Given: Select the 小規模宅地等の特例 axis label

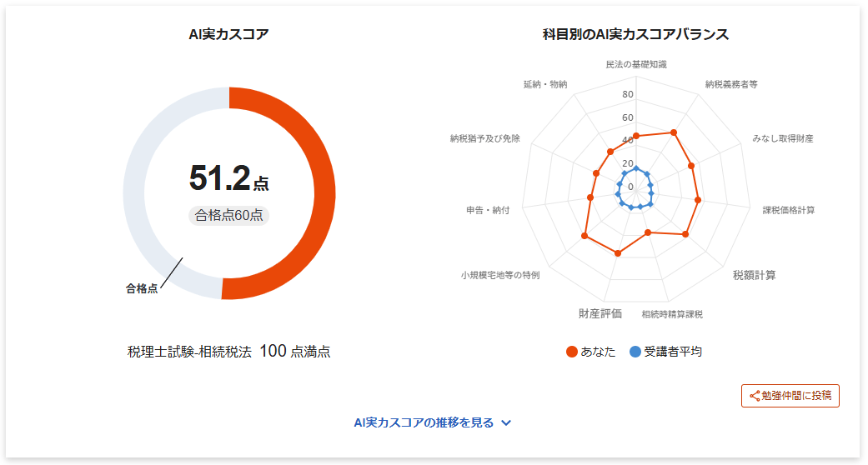Looking at the screenshot, I should click(500, 275).
